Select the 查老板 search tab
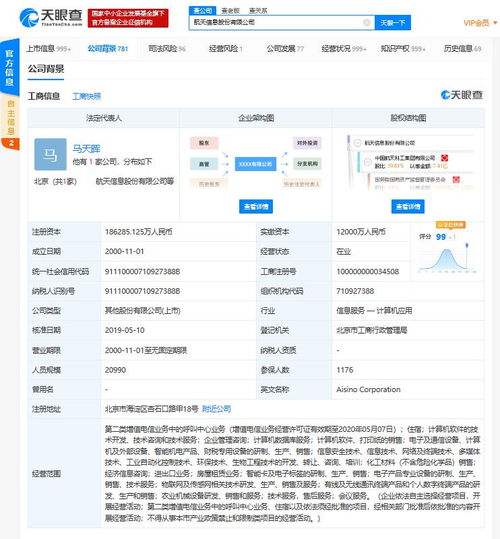500x539 pixels. 230,11
